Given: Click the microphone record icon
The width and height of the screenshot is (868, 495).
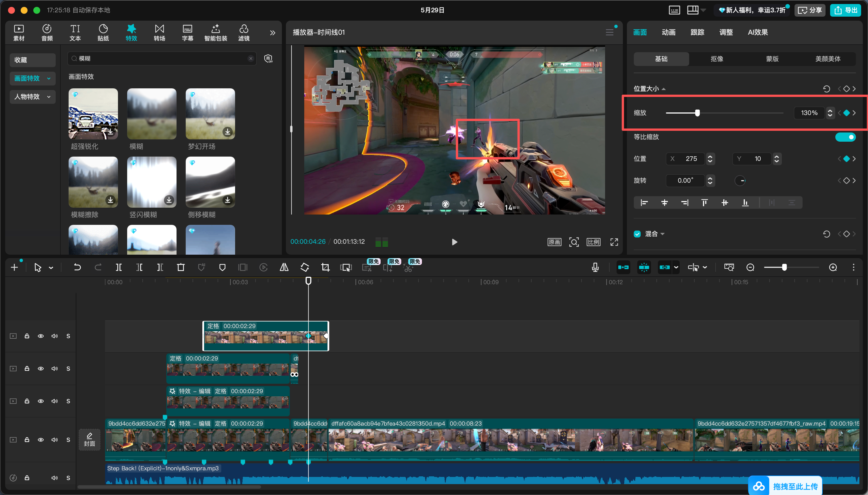Looking at the screenshot, I should [x=595, y=268].
